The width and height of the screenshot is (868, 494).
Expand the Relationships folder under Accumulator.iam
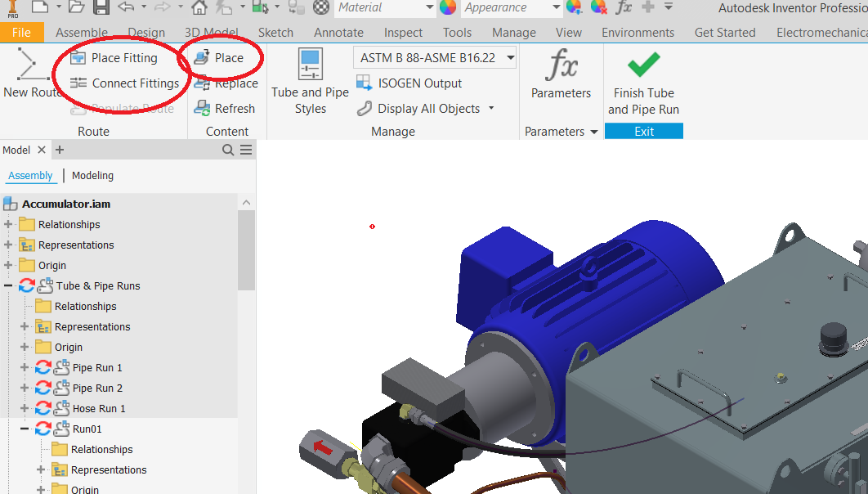(7, 224)
